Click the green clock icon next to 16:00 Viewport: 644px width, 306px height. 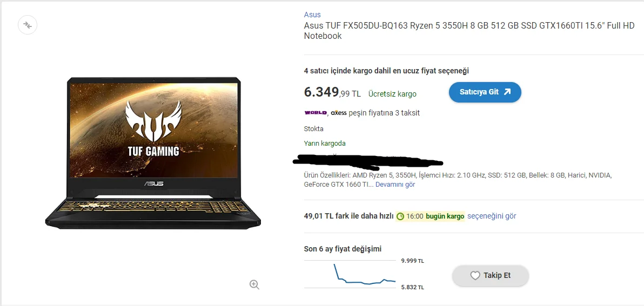point(400,216)
